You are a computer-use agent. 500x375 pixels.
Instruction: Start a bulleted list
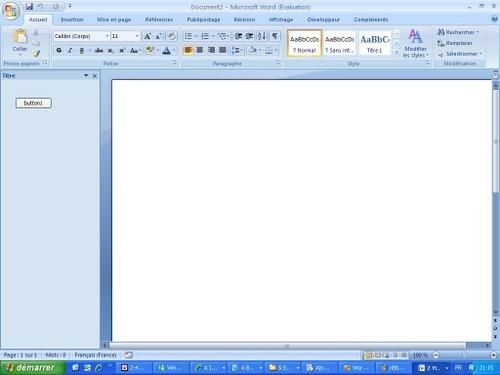[188, 36]
